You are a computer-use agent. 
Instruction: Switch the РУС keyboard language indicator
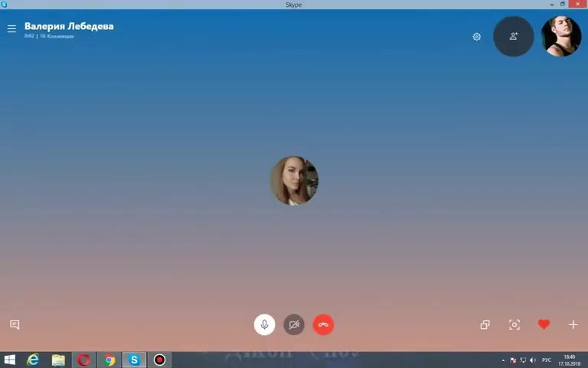(547, 360)
